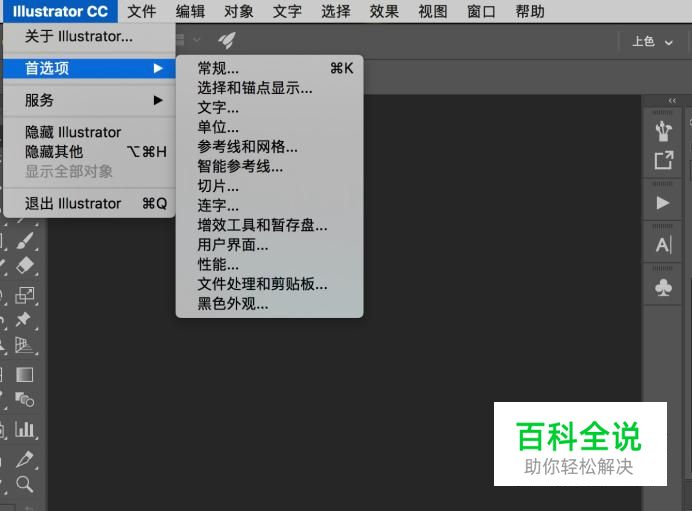Open the Illustrator CC application menu
Viewport: 692px width, 511px height.
pos(60,11)
